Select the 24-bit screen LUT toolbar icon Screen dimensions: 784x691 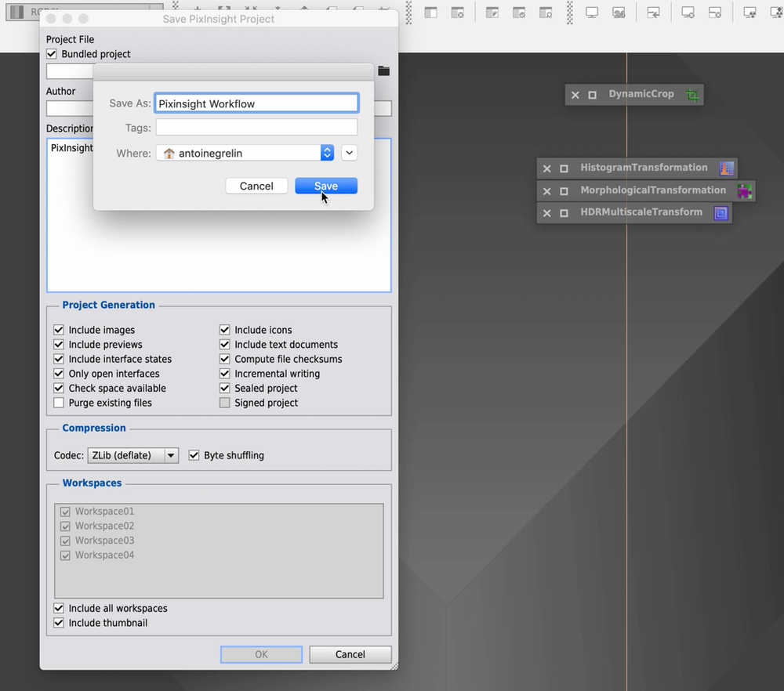point(619,13)
